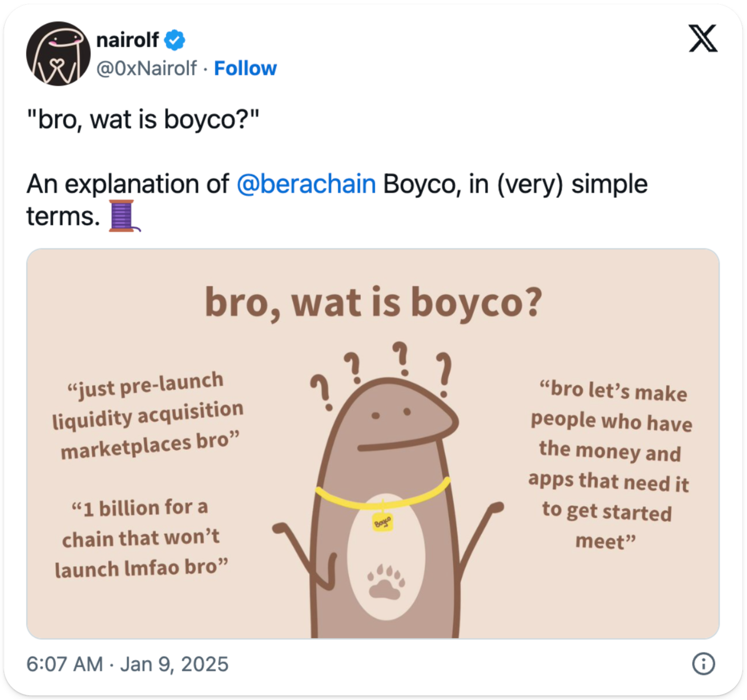Screen dimensions: 747x700
Task: Click the tweet text "bro, wat is boyco?"
Action: click(x=142, y=119)
